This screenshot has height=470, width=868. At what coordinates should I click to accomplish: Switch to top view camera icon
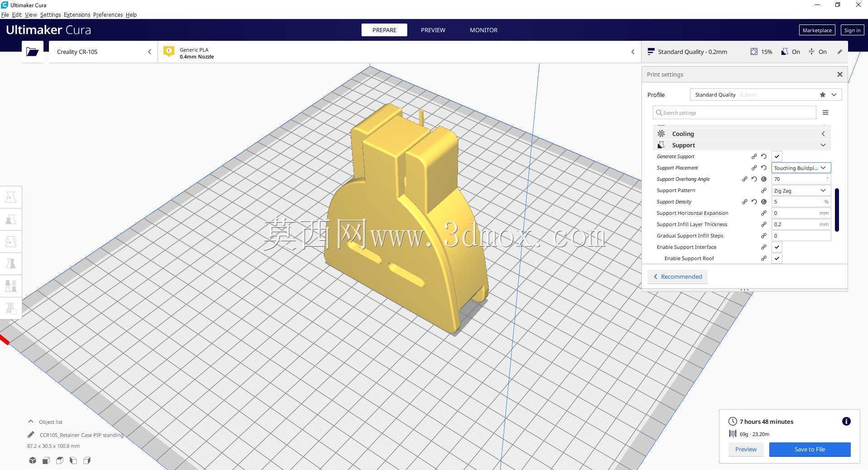[x=60, y=460]
